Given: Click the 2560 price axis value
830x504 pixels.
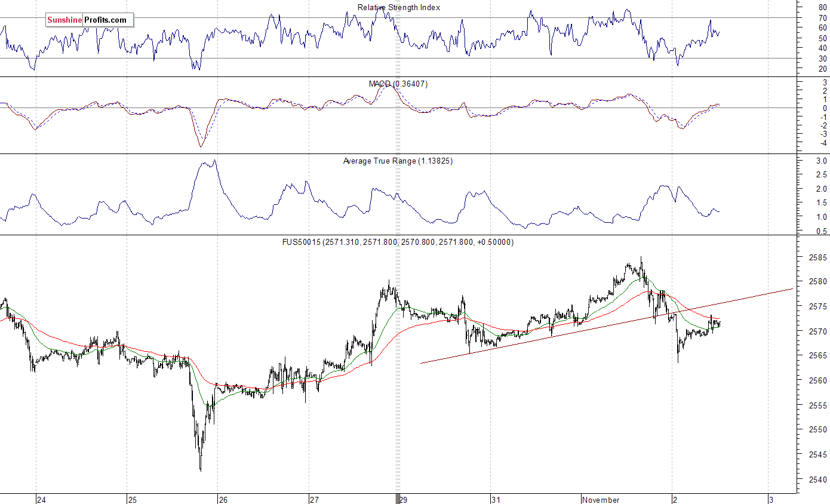Looking at the screenshot, I should click(819, 380).
